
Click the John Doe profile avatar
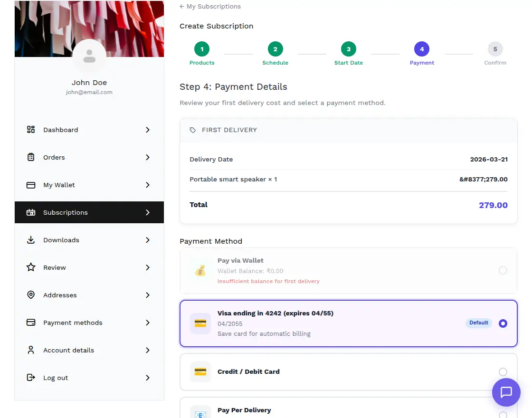89,56
